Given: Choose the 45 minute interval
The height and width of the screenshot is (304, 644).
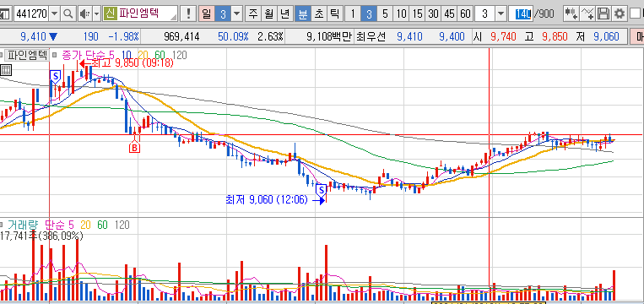Looking at the screenshot, I should [x=449, y=14].
